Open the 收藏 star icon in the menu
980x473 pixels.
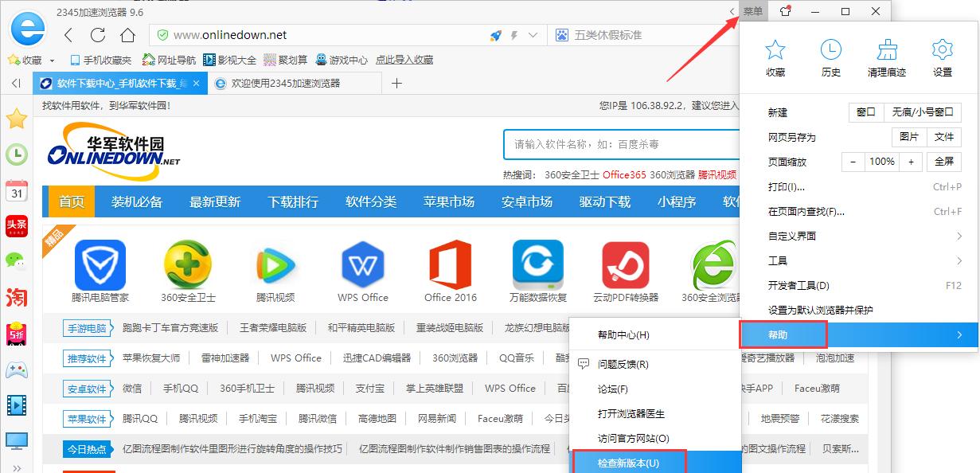tap(775, 50)
